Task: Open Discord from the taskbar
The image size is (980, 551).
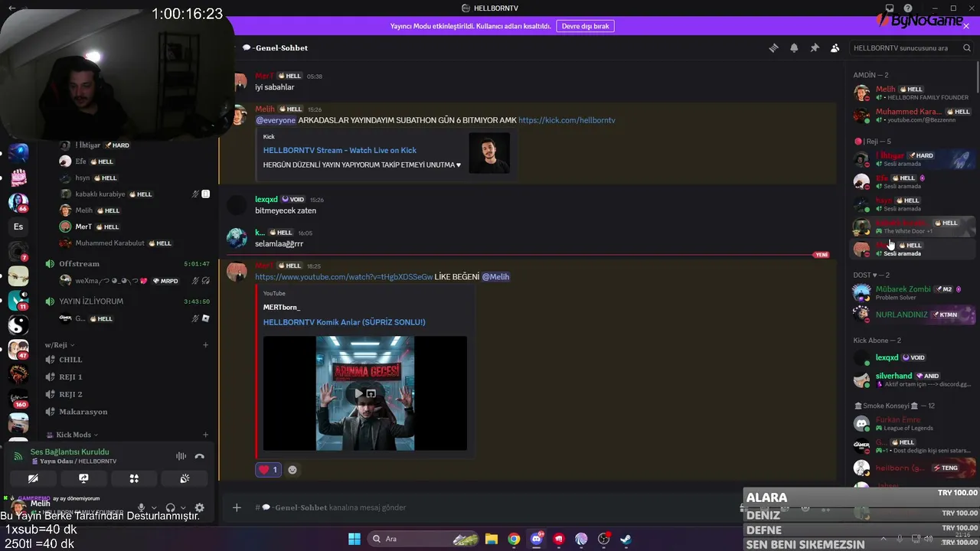Action: [x=537, y=539]
